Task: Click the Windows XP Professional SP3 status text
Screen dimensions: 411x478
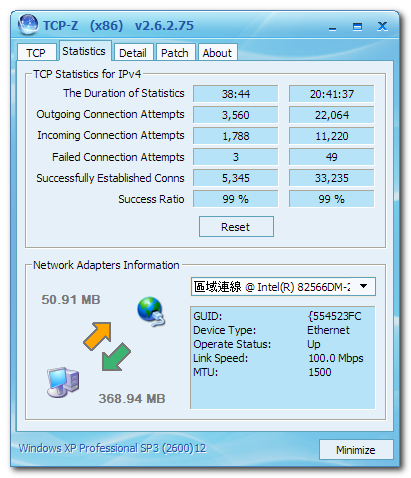Action: pyautogui.click(x=112, y=448)
